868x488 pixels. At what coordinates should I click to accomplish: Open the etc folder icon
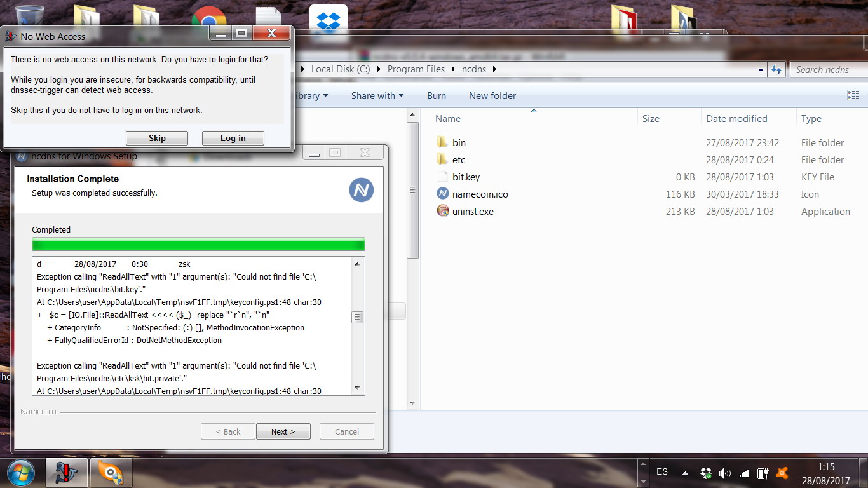point(443,159)
